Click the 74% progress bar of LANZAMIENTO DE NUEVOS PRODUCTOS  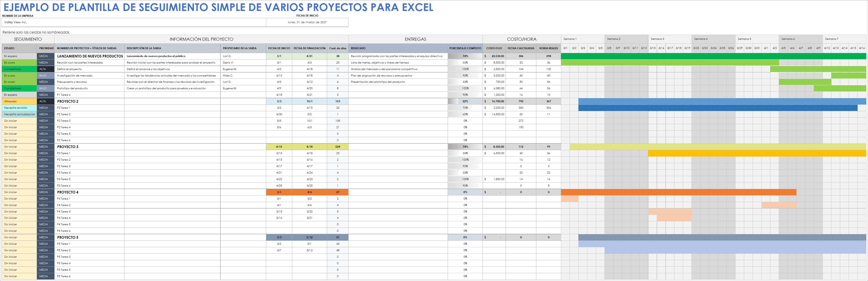click(465, 56)
